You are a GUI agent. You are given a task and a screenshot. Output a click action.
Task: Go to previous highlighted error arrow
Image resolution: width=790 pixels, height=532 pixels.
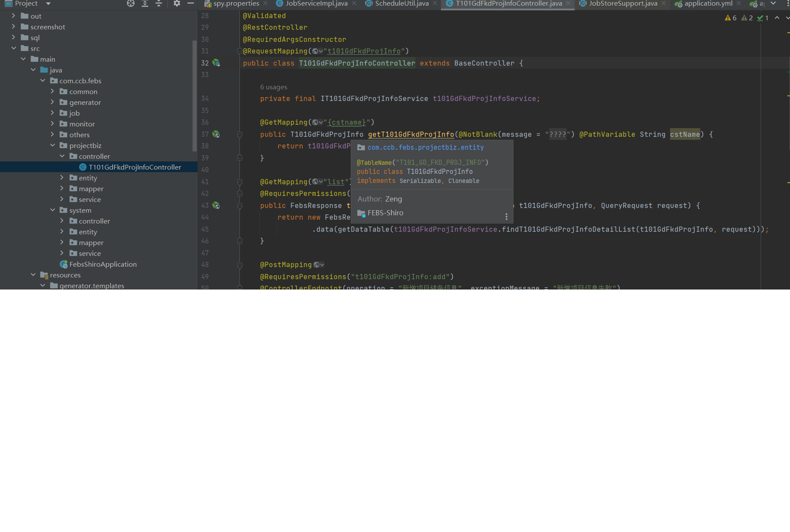[777, 18]
